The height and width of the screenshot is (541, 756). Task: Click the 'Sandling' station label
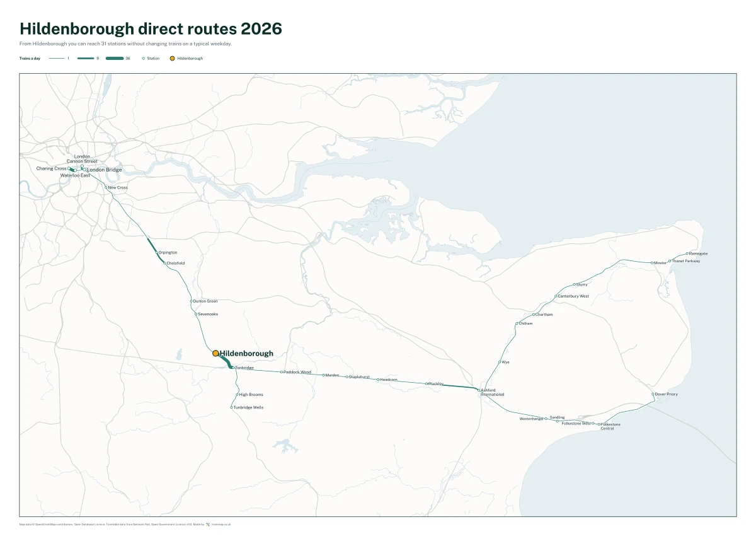point(557,417)
